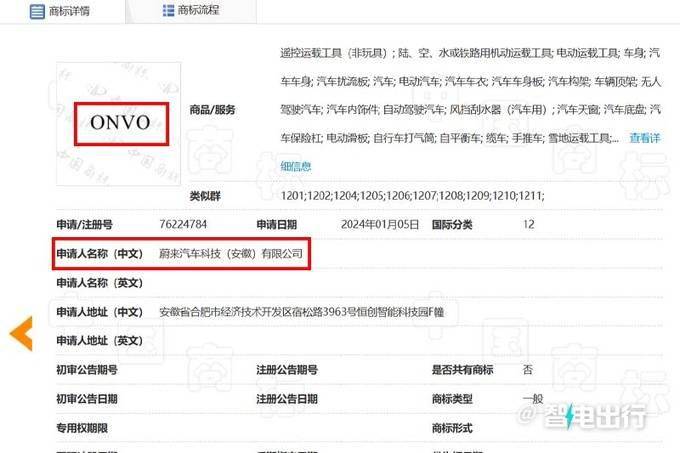Viewport: 680px width, 453px height.
Task: Open the ONVO trademark image
Action: (118, 124)
